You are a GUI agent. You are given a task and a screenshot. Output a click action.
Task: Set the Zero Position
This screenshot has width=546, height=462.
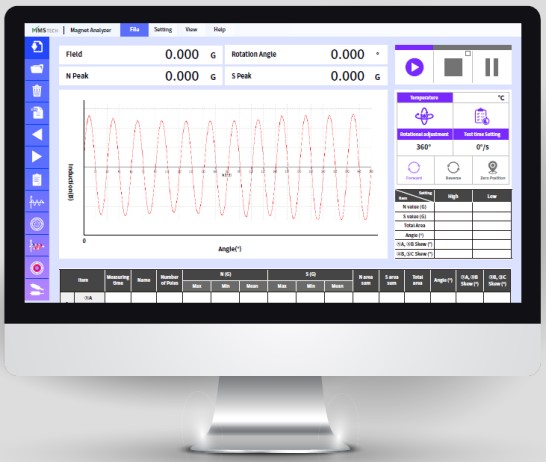pos(492,170)
